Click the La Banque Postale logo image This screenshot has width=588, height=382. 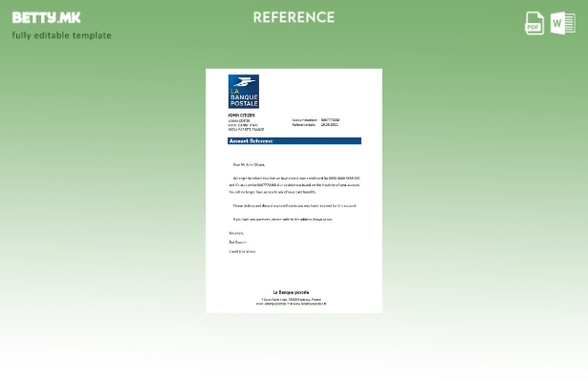point(244,92)
